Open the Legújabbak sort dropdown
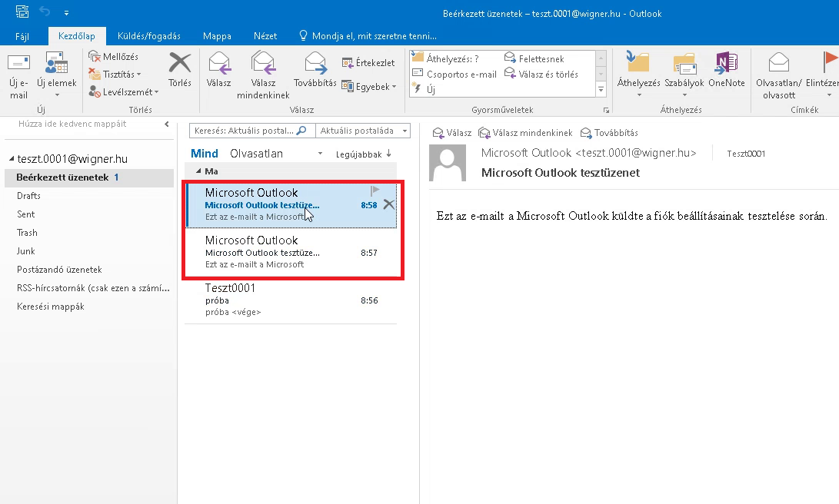 pyautogui.click(x=364, y=154)
